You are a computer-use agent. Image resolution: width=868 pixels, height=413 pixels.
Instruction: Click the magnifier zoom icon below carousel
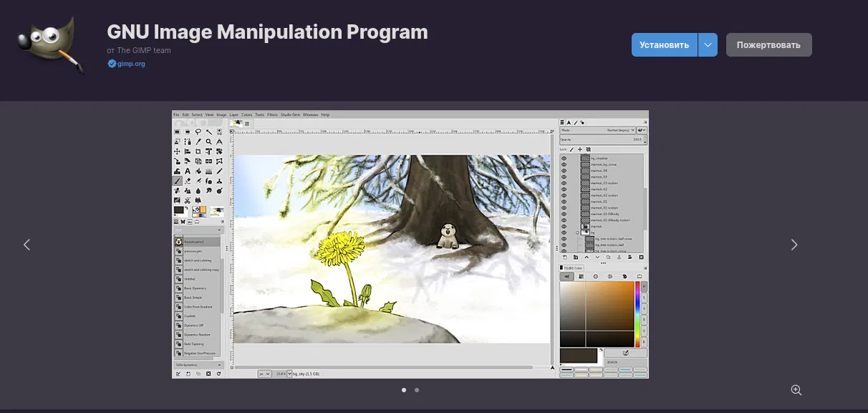pos(796,390)
